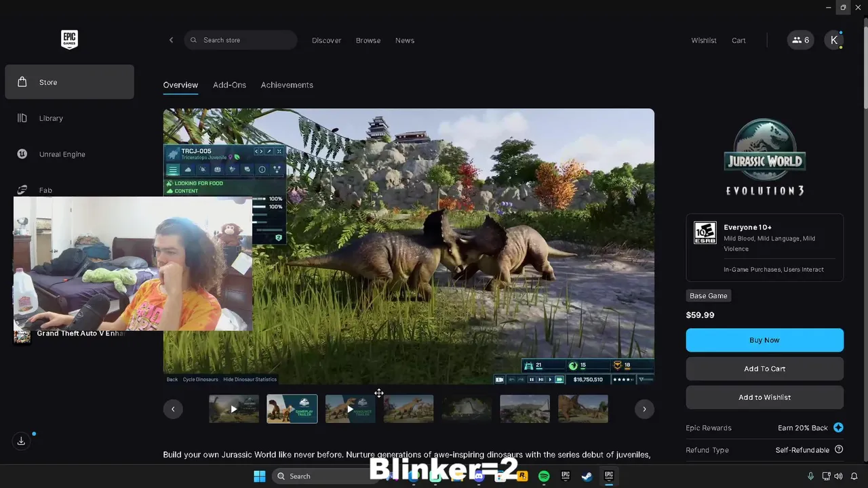
Task: Open the Browse page
Action: (x=368, y=40)
